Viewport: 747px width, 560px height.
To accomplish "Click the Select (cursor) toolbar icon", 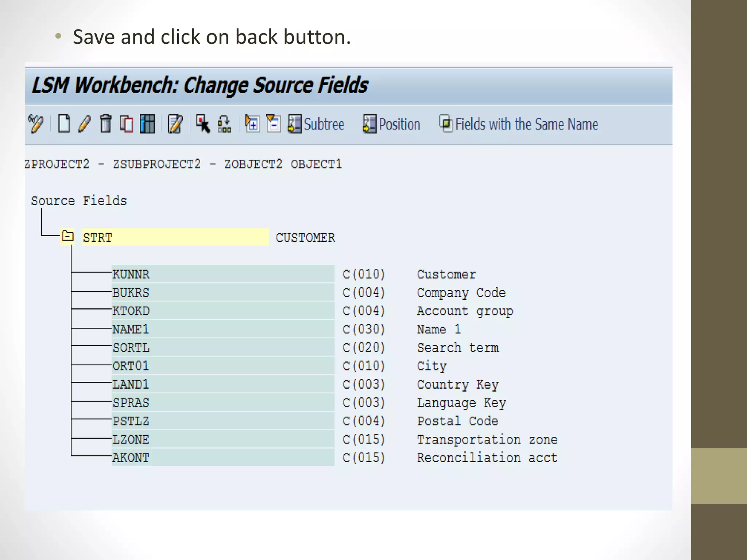I will pos(203,124).
